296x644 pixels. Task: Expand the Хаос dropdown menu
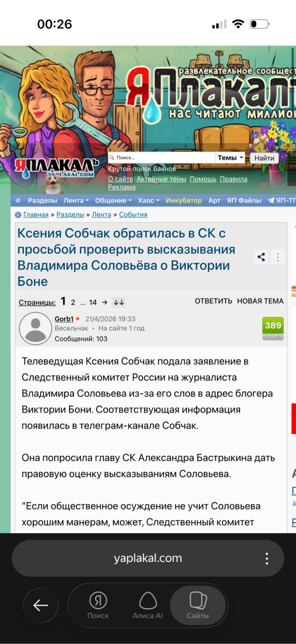148,200
